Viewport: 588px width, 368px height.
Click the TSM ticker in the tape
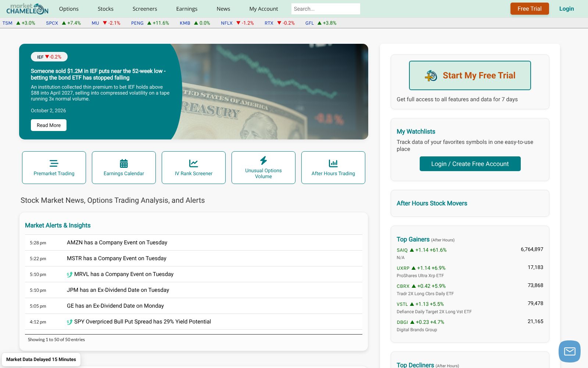(7, 23)
